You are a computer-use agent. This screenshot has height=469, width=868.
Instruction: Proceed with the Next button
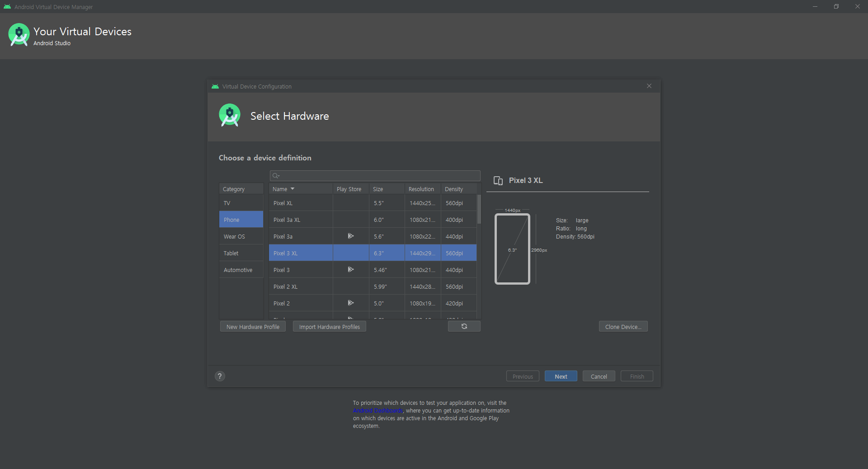(x=561, y=376)
